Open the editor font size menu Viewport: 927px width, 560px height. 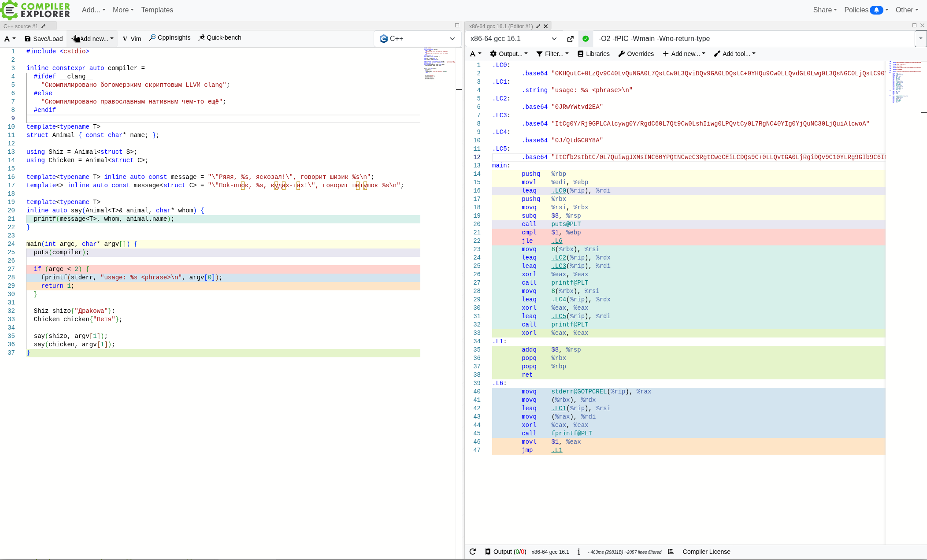[x=10, y=39]
